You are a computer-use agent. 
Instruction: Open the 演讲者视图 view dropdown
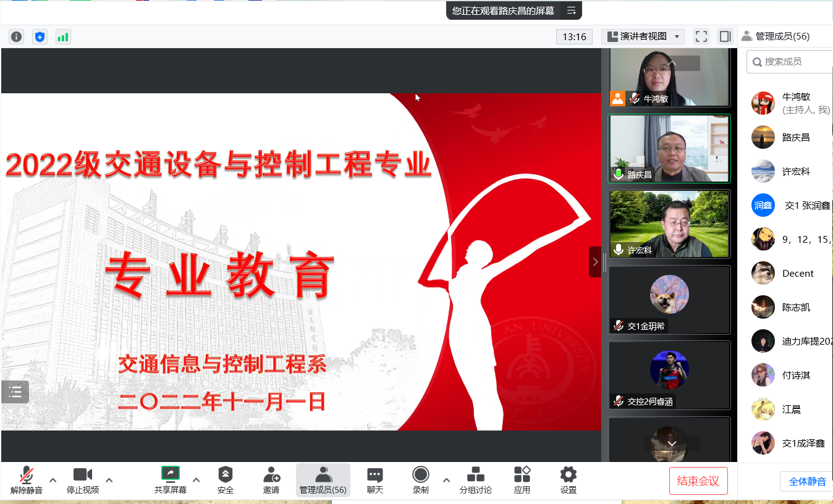tap(643, 36)
